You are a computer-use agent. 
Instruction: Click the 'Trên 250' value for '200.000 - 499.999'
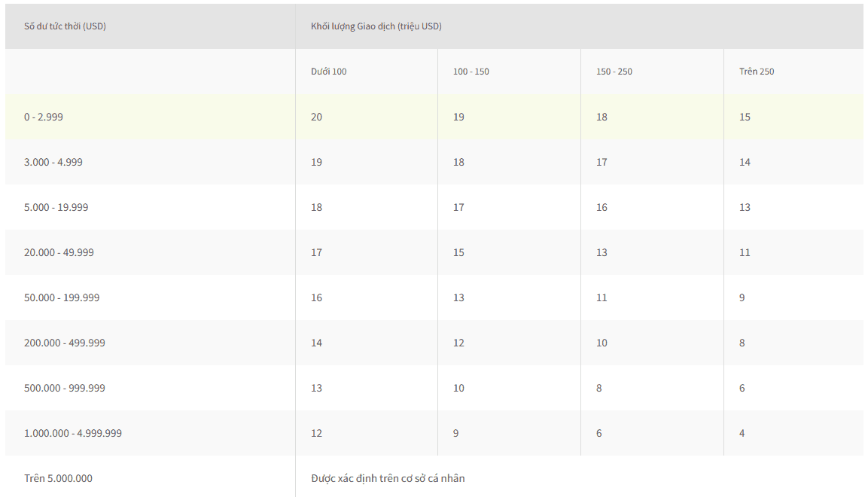click(742, 343)
